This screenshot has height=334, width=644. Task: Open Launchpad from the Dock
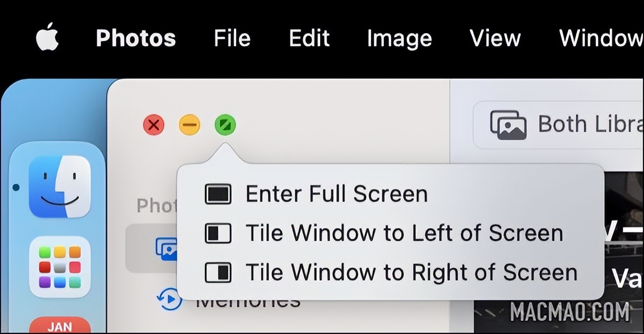point(59,267)
